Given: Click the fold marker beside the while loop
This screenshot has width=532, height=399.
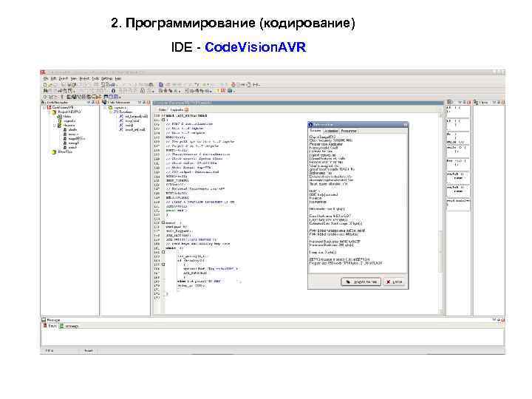Looking at the screenshot, I should tap(163, 253).
